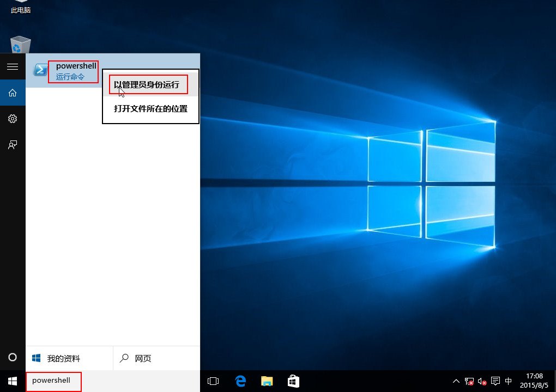Image resolution: width=556 pixels, height=392 pixels.
Task: Open Settings from the Start menu sidebar
Action: (12, 118)
